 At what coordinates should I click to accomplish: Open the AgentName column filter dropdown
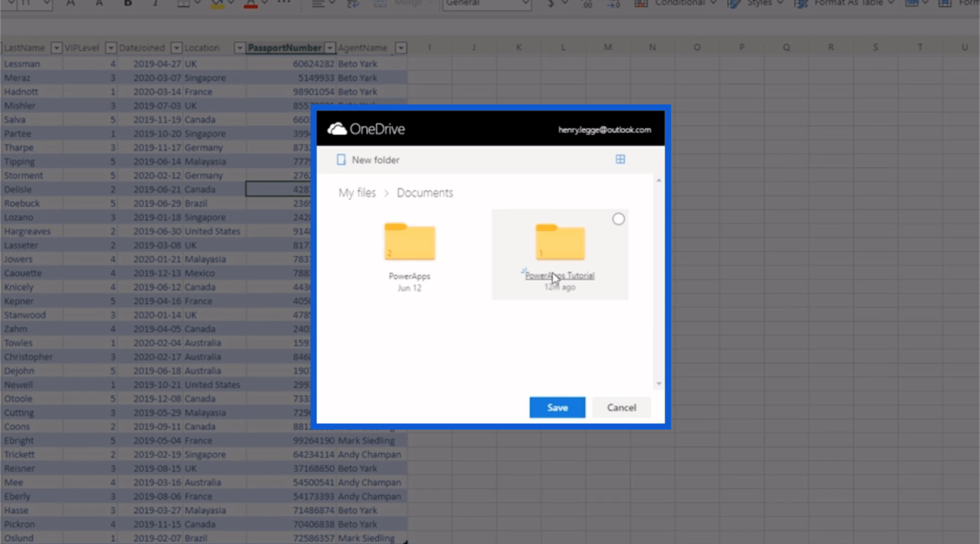point(401,48)
